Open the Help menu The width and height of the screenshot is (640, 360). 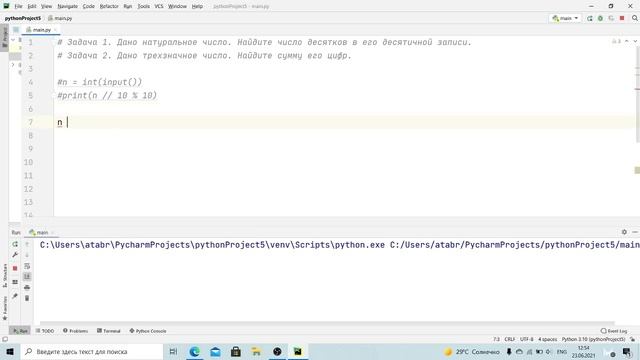197,7
